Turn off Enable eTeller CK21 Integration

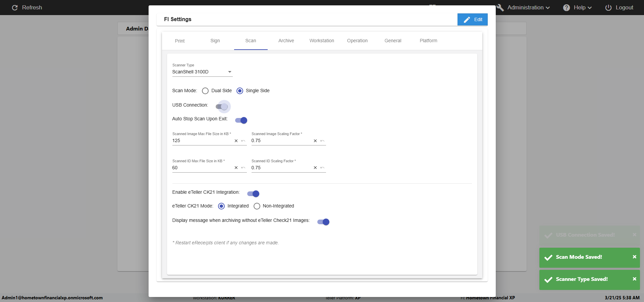tap(253, 194)
